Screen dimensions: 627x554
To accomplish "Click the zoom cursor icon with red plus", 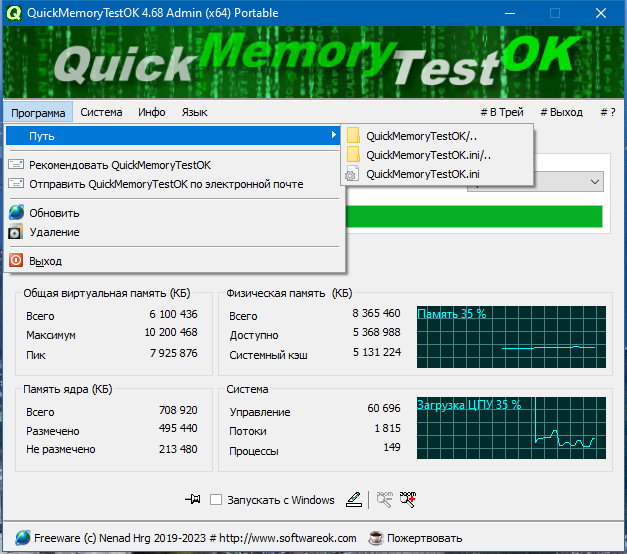I will [408, 500].
